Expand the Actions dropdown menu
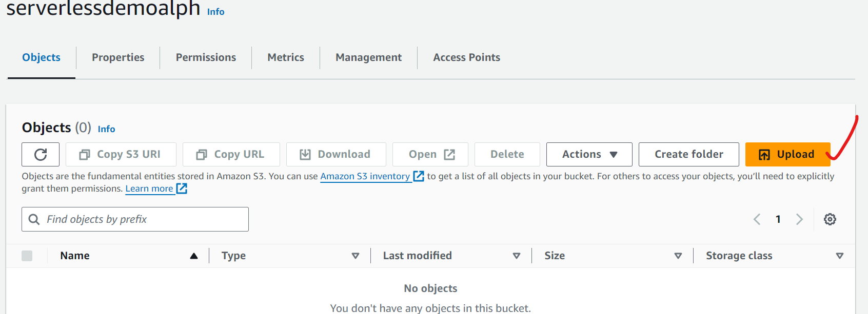Image resolution: width=868 pixels, height=314 pixels. [589, 154]
